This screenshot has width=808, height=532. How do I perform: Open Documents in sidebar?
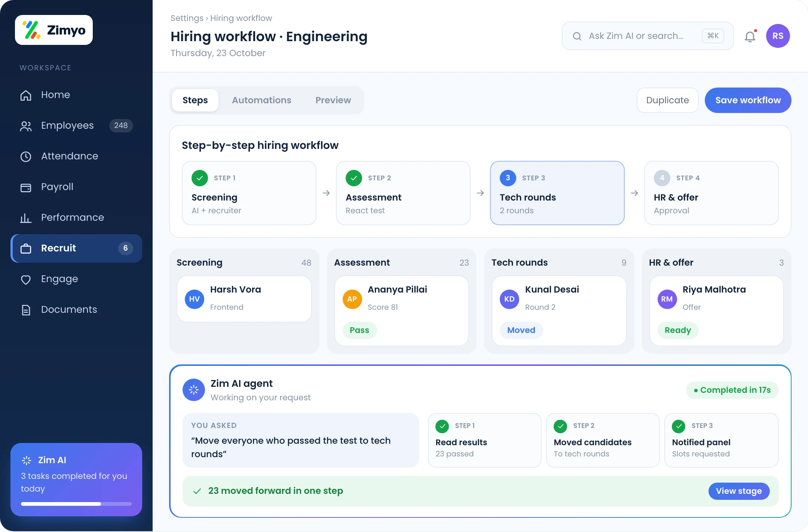(76, 309)
